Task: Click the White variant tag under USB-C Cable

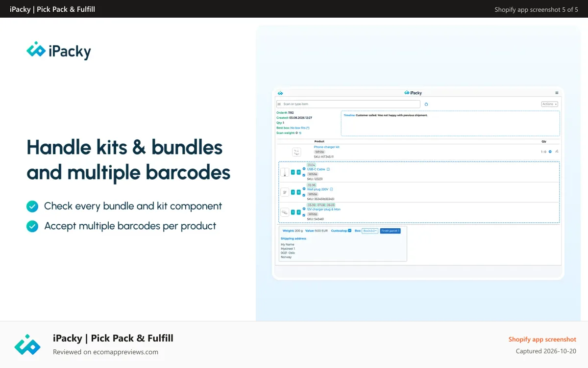Action: point(313,174)
